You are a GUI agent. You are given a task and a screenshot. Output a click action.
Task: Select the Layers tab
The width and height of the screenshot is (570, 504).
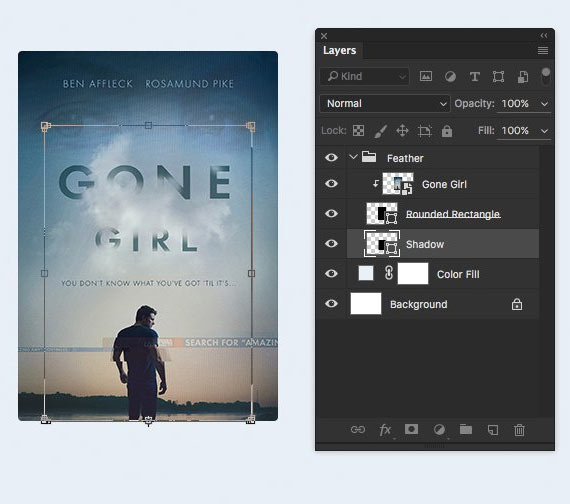(x=339, y=50)
